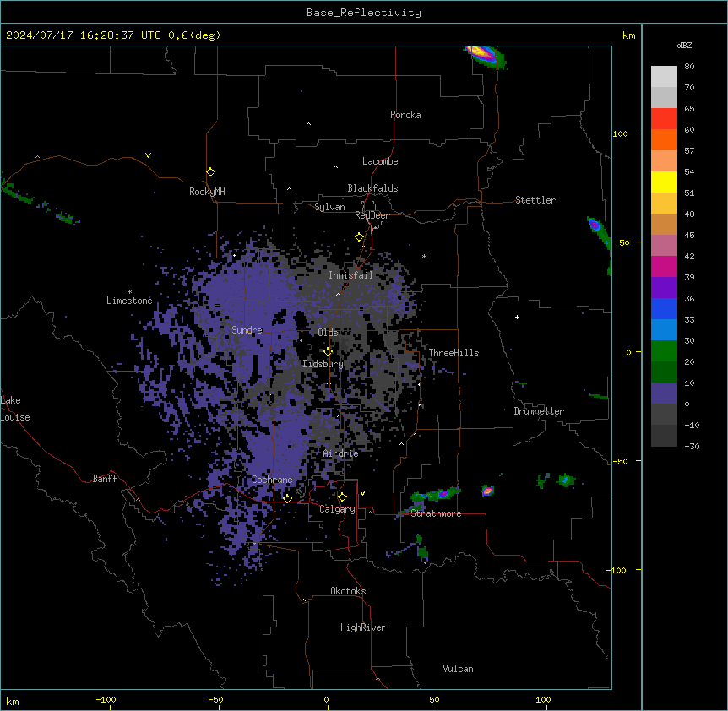Click the Banff town label
Screen dimensions: 728x711
click(x=105, y=479)
